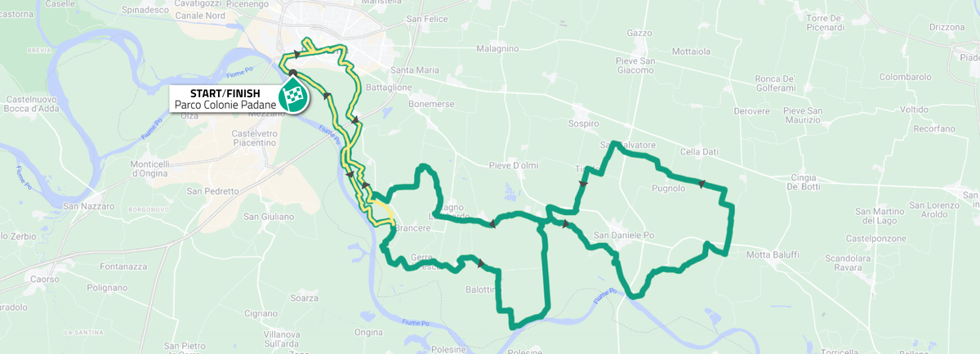Screen dimensions: 980x354
Task: Select the Villanova Sull'arda label
Action: tap(287, 339)
